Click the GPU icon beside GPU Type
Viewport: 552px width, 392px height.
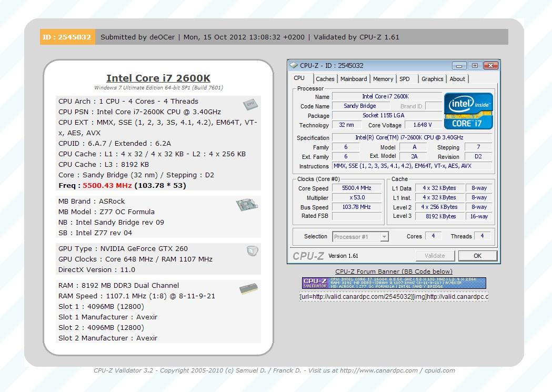click(253, 251)
